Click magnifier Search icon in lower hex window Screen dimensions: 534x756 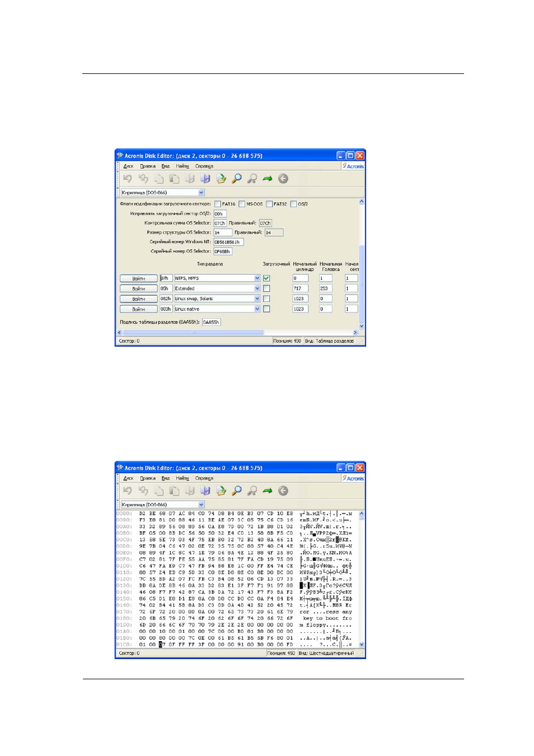pyautogui.click(x=237, y=491)
